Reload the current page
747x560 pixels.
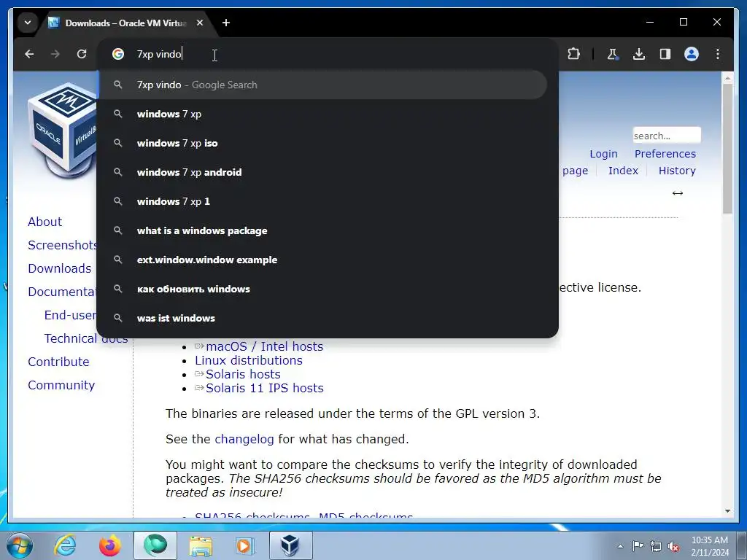[82, 54]
